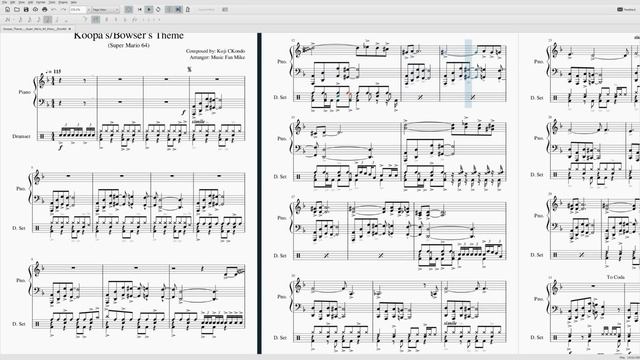Activate image capture camera tool

225,9
